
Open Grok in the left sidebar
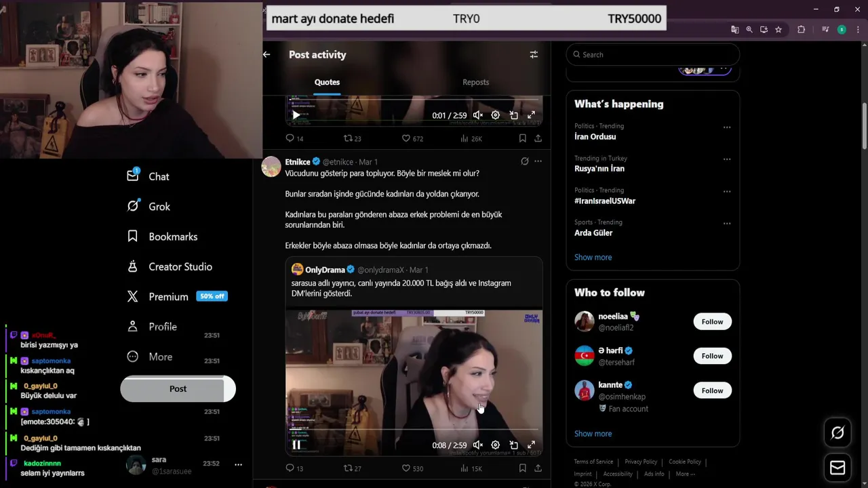[x=149, y=206]
